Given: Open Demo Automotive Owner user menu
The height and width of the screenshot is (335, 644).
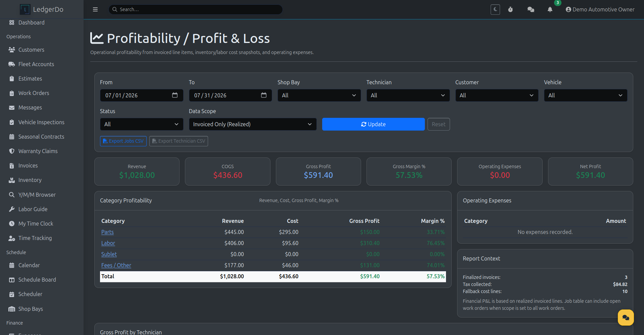Looking at the screenshot, I should pos(600,9).
